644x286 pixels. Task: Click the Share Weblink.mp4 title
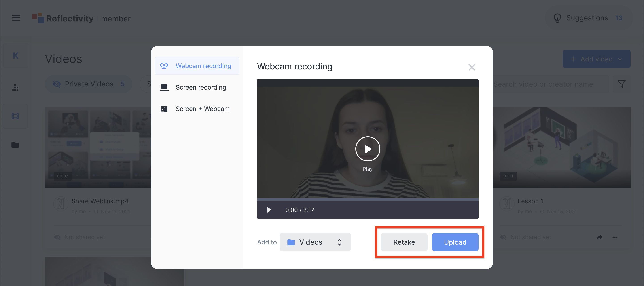100,201
